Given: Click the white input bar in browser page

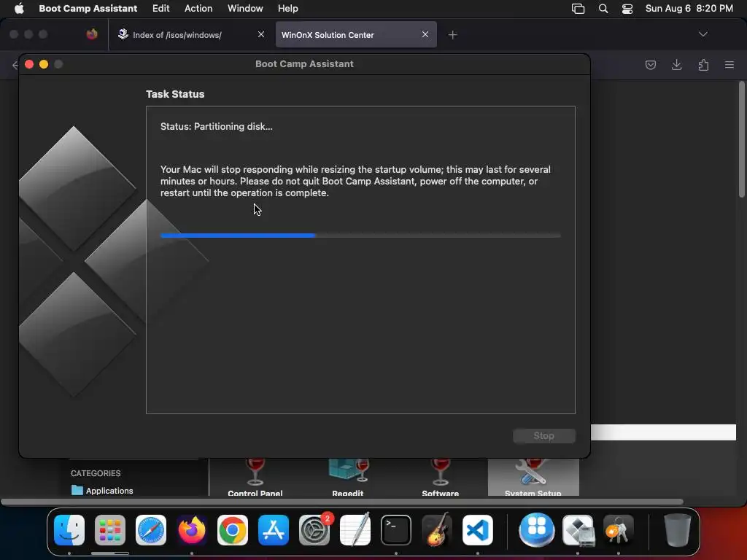Looking at the screenshot, I should [663, 432].
